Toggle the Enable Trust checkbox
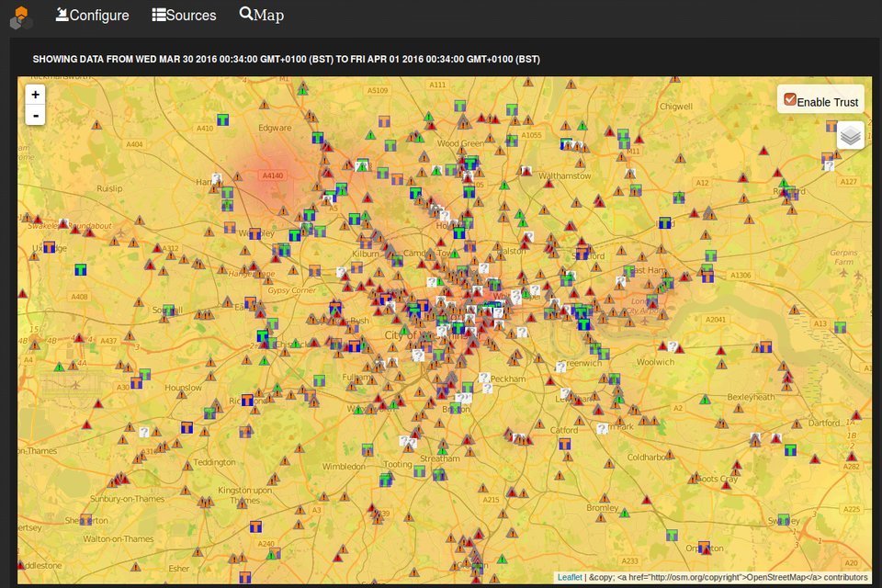Screen dimensions: 882x588 point(790,100)
